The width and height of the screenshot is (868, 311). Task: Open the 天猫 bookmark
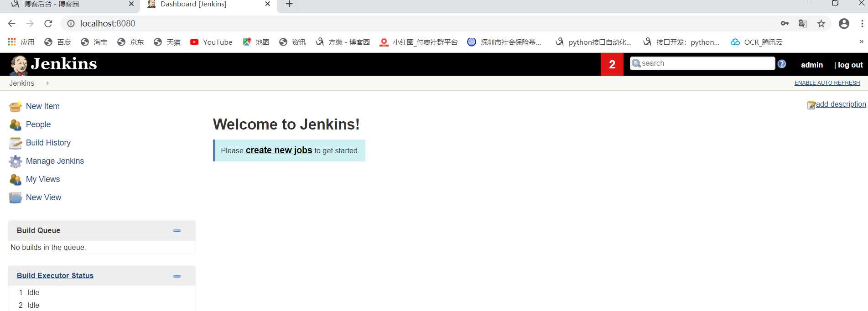click(x=167, y=42)
